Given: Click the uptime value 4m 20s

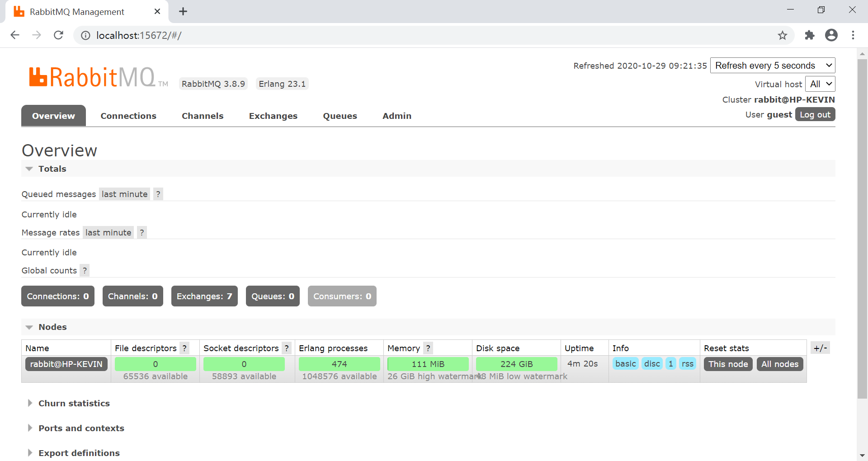Looking at the screenshot, I should coord(583,364).
